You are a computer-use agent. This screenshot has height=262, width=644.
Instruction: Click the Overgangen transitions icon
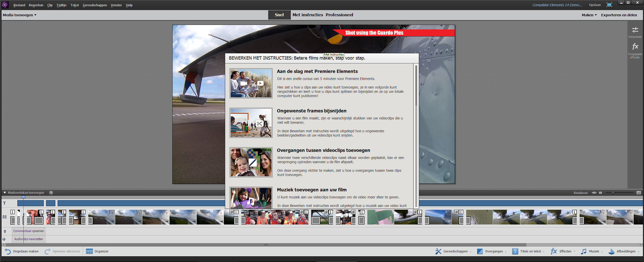480,251
